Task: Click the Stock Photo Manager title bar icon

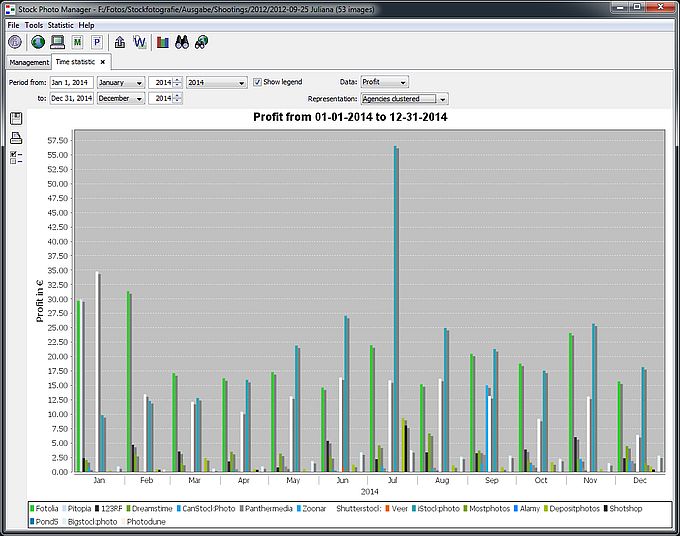Action: 10,9
